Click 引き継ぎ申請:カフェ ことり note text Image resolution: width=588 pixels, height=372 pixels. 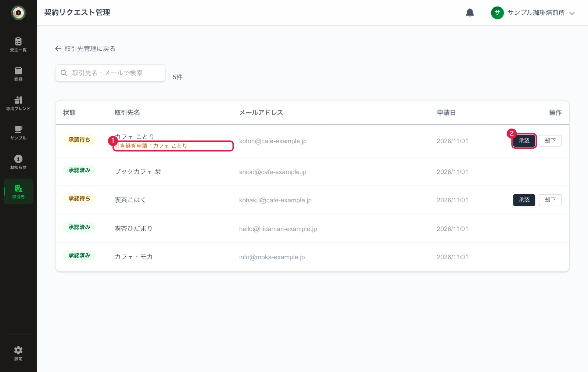(151, 146)
